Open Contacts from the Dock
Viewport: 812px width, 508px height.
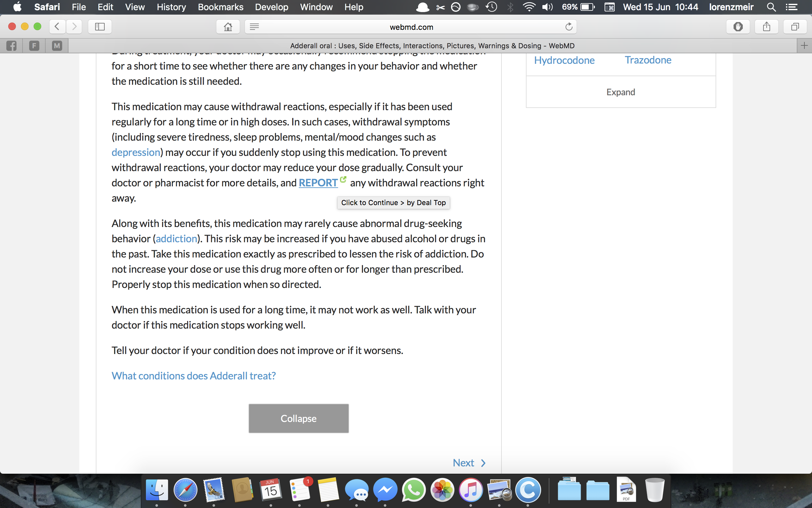click(242, 490)
